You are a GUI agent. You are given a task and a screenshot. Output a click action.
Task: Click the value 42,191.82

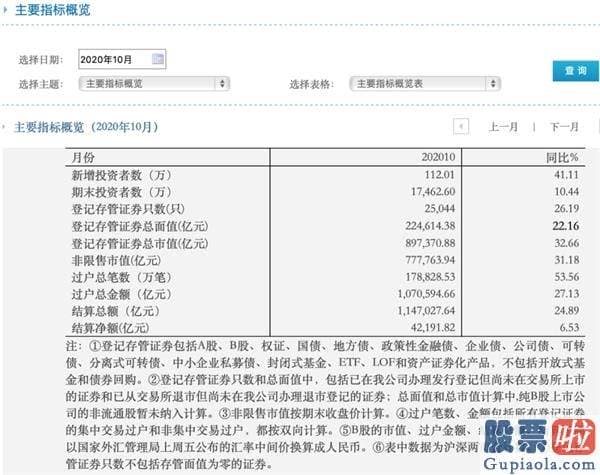pyautogui.click(x=433, y=328)
